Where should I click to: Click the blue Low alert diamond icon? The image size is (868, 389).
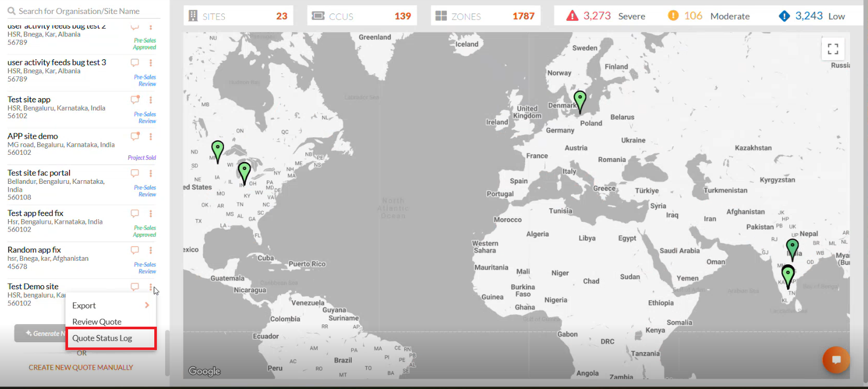click(x=784, y=16)
